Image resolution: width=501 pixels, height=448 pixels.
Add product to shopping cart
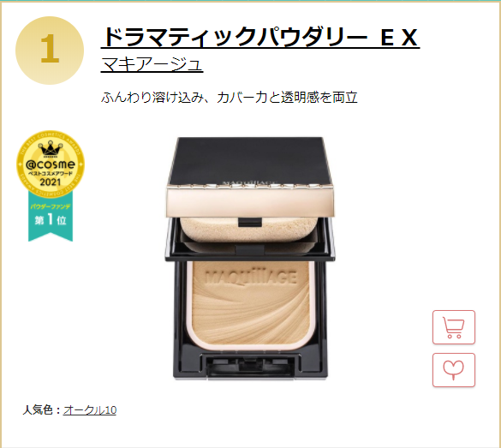[454, 327]
